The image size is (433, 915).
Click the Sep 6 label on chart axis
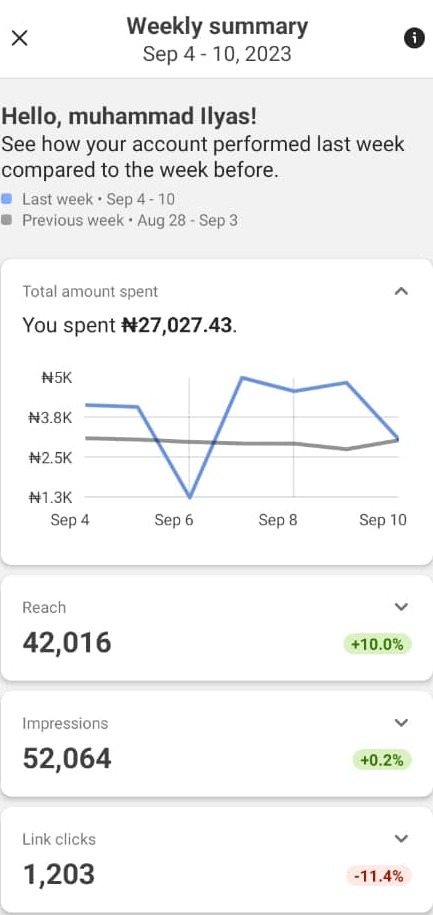point(174,520)
